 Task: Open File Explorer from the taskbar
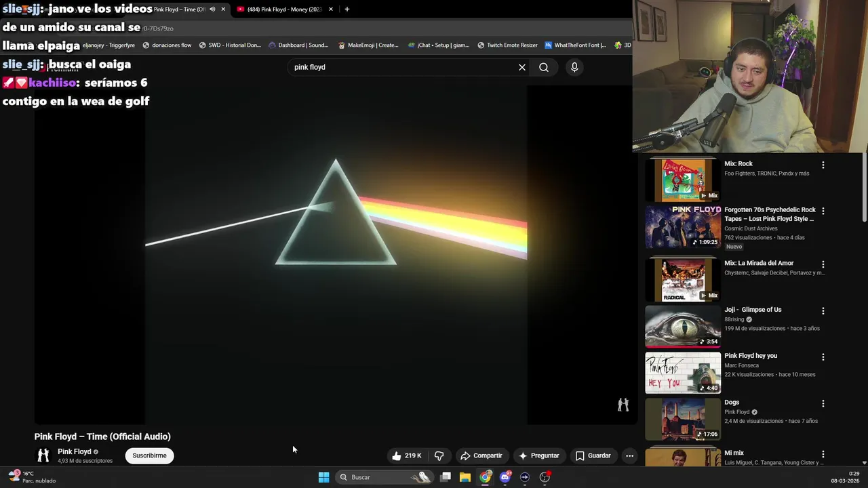click(x=465, y=477)
